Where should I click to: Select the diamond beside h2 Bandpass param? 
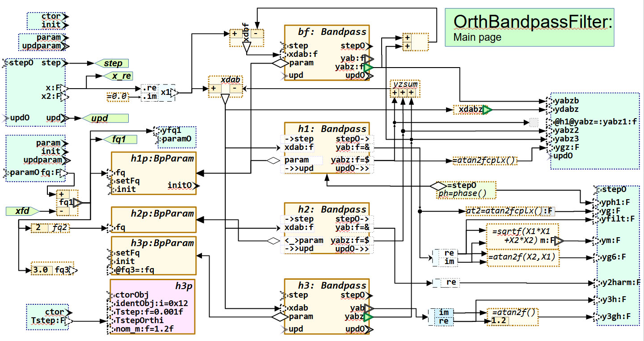tap(273, 241)
